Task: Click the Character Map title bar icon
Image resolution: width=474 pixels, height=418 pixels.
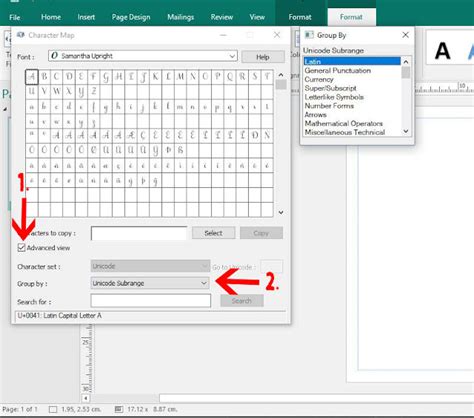Action: tap(21, 35)
